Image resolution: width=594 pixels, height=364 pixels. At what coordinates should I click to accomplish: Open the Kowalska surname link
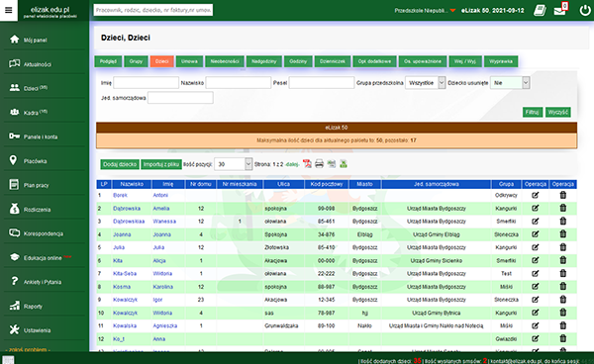click(x=125, y=325)
